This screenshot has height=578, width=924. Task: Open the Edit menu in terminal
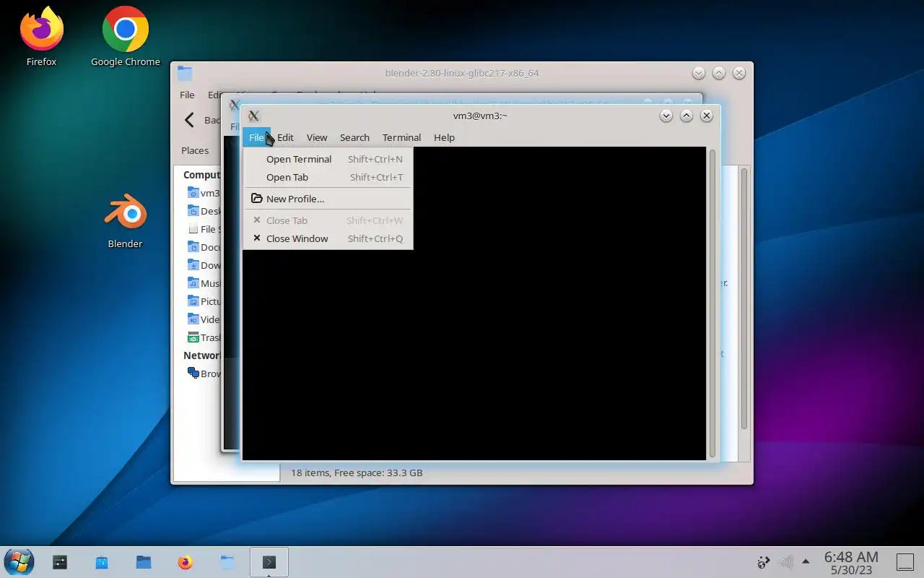click(x=285, y=137)
